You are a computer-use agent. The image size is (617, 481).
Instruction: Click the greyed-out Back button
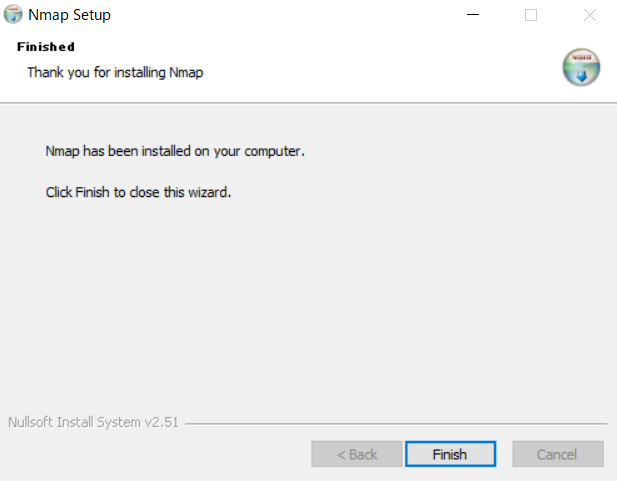tap(357, 454)
